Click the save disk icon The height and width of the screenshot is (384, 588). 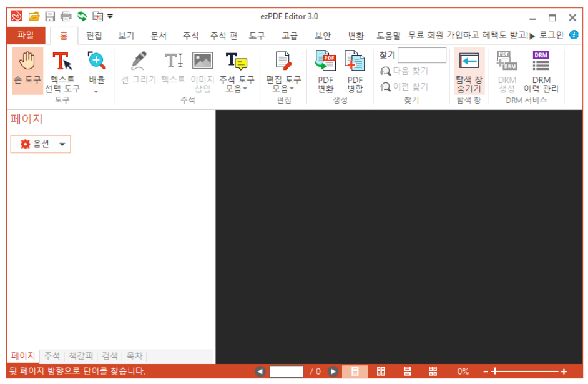(x=50, y=16)
